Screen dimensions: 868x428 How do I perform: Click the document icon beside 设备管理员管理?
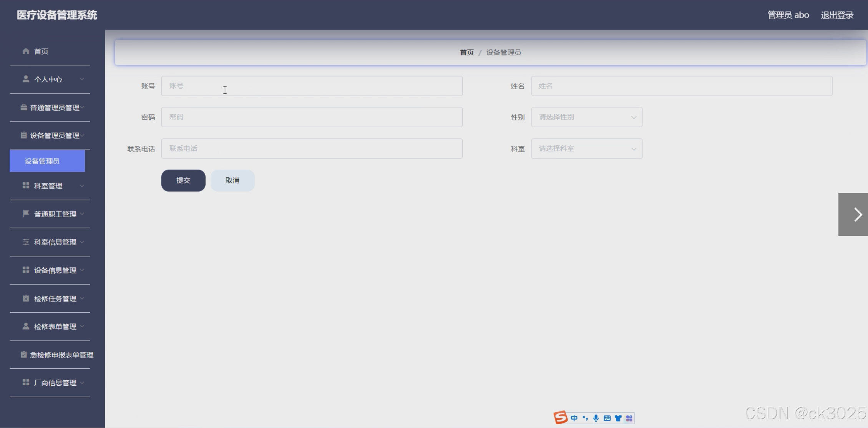pyautogui.click(x=23, y=135)
